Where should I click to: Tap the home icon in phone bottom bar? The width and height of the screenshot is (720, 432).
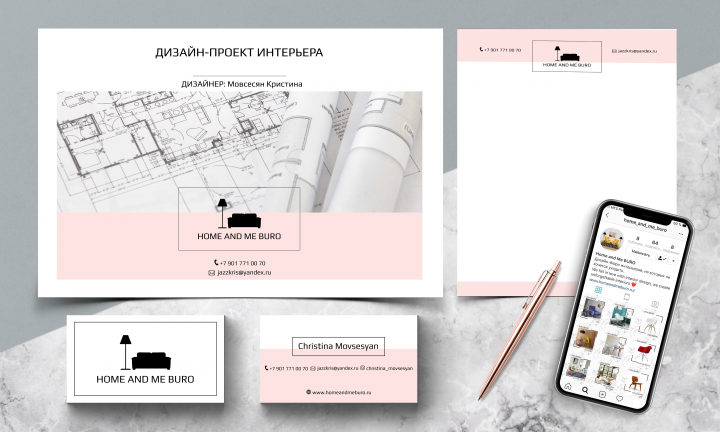pyautogui.click(x=568, y=386)
